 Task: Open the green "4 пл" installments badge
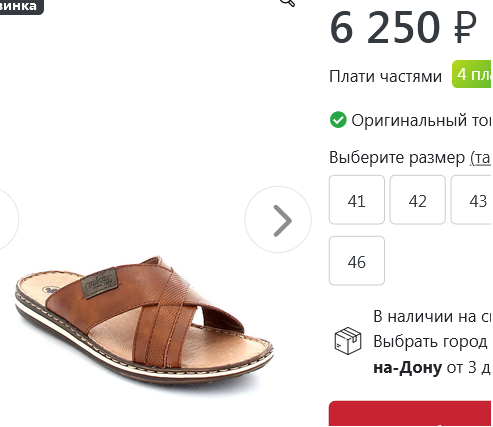pos(472,74)
